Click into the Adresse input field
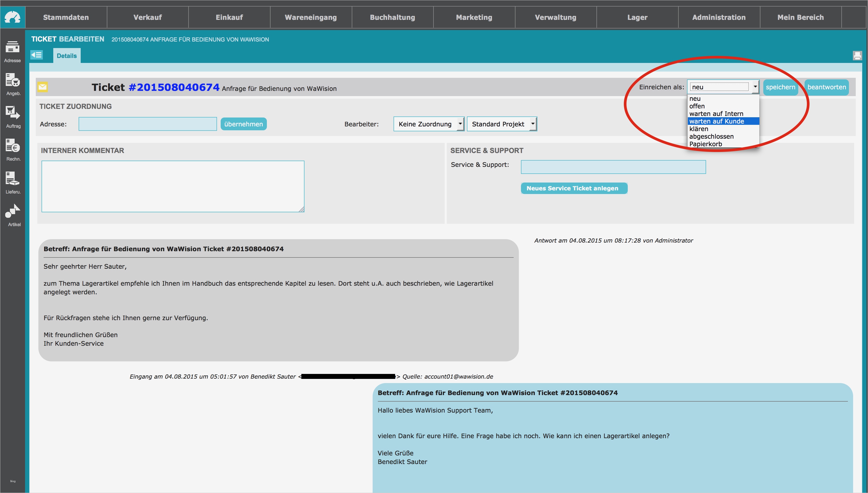Screen dimensions: 868x493 148,124
